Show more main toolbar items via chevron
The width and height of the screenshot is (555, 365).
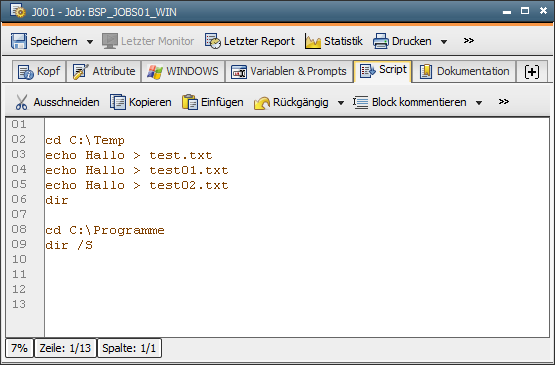pos(469,41)
